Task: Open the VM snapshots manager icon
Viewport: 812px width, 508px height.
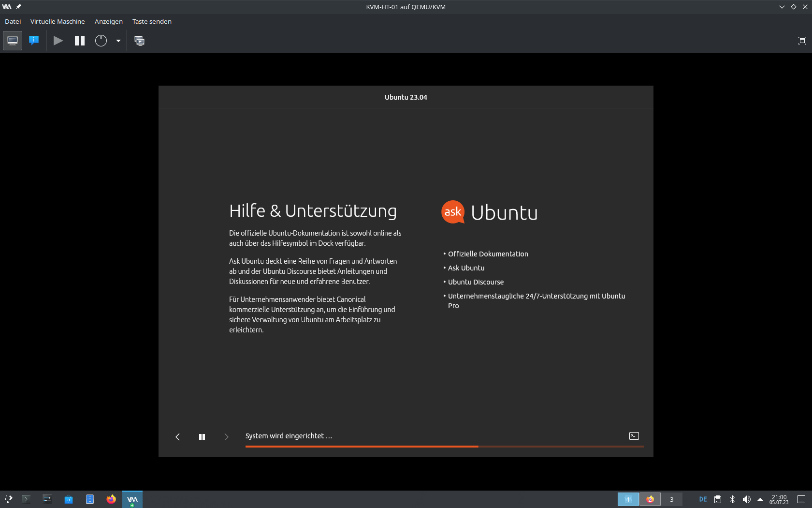Action: coord(139,41)
